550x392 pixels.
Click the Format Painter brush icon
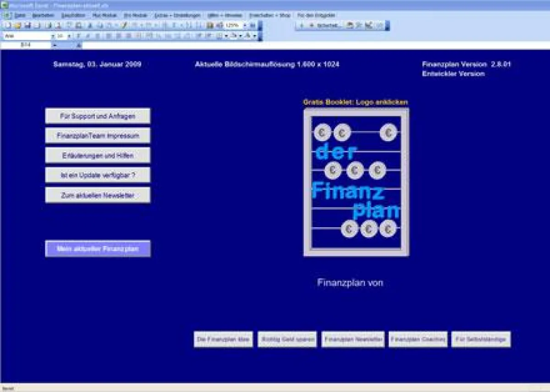coord(124,25)
